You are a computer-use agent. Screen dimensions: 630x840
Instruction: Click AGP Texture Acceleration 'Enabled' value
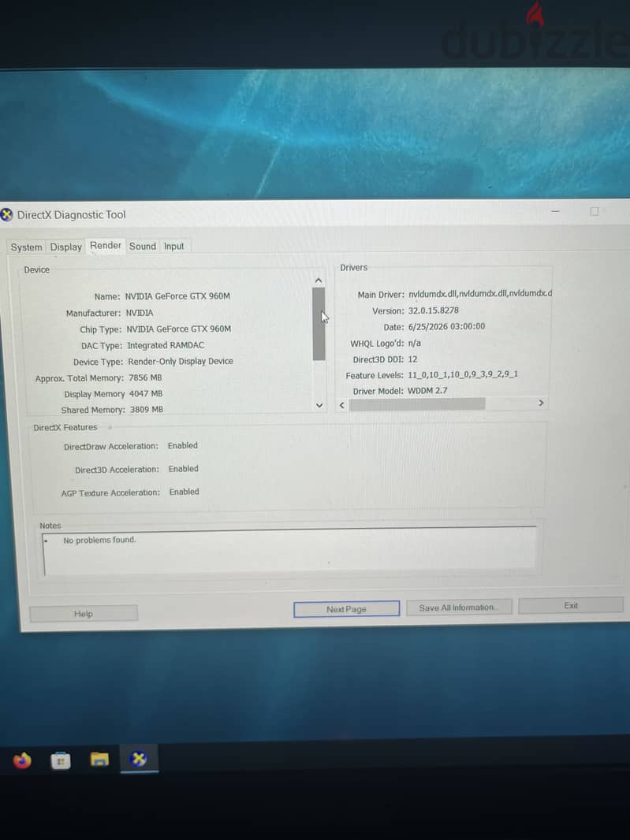184,492
